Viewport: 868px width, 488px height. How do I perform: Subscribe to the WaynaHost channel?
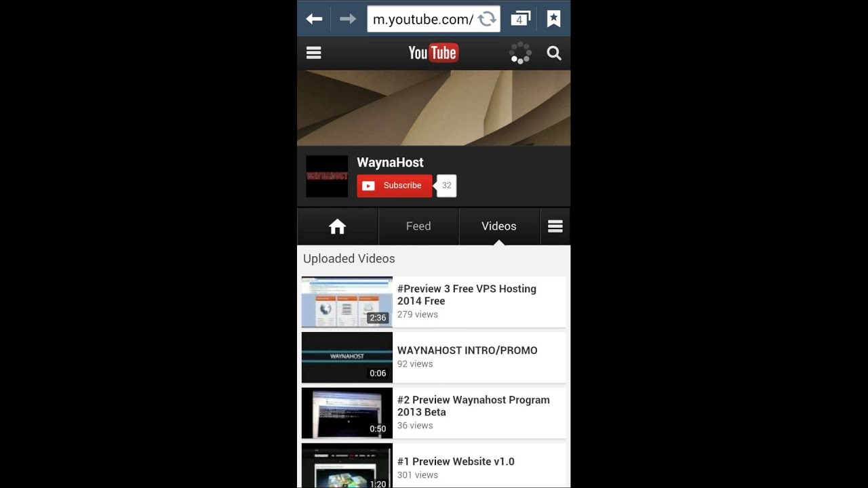pyautogui.click(x=395, y=186)
